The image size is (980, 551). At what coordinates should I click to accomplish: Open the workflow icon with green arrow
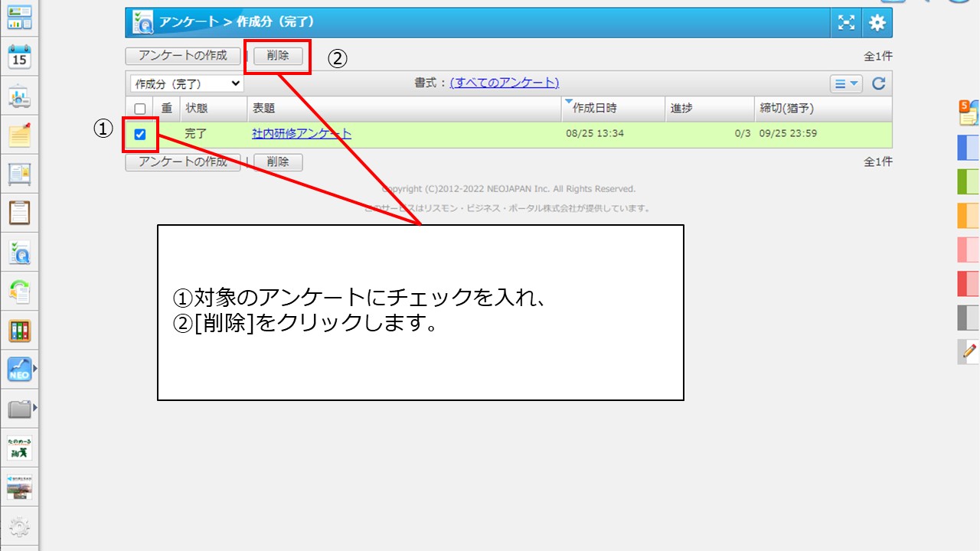click(x=19, y=292)
